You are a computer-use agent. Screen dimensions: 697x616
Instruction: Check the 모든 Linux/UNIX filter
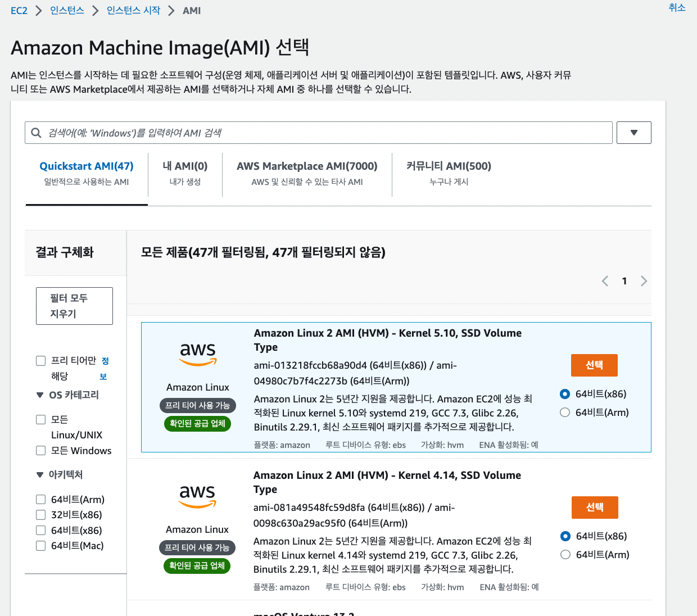click(x=40, y=419)
